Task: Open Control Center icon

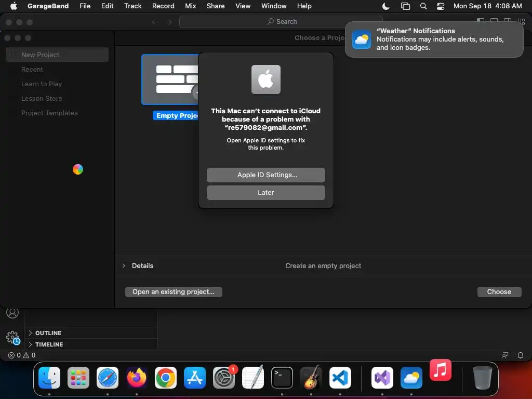Action: coord(441,6)
